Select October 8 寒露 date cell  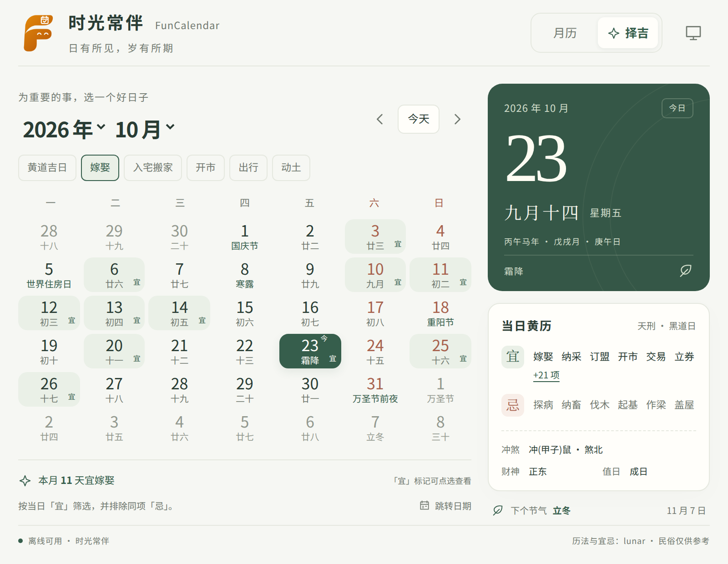245,275
